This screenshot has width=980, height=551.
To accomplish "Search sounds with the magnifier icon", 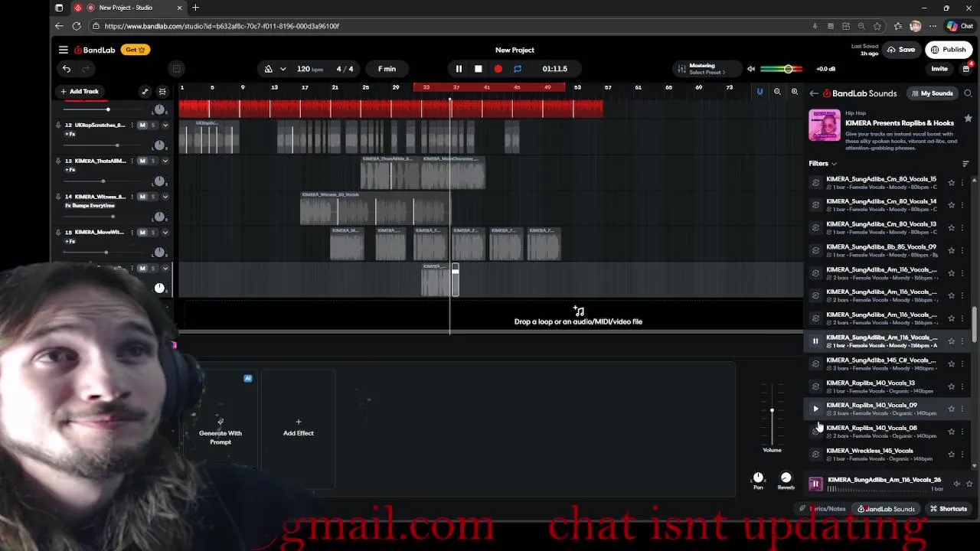I will point(968,93).
